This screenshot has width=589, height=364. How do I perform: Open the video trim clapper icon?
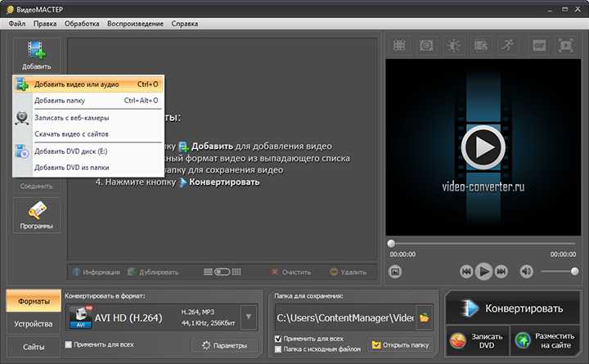pos(480,46)
